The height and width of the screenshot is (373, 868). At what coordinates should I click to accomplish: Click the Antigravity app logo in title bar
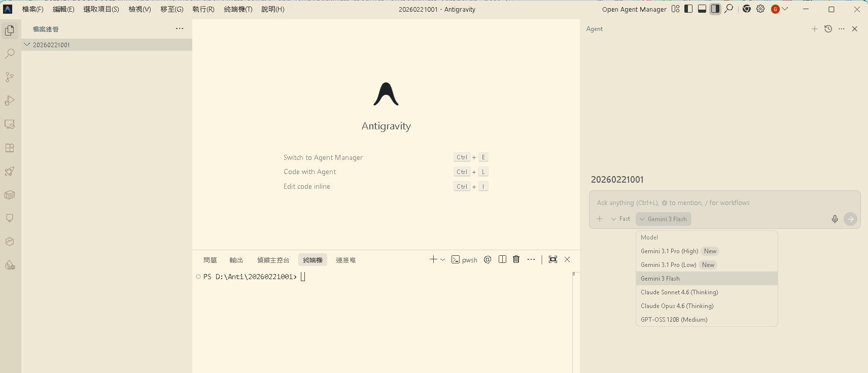8,9
